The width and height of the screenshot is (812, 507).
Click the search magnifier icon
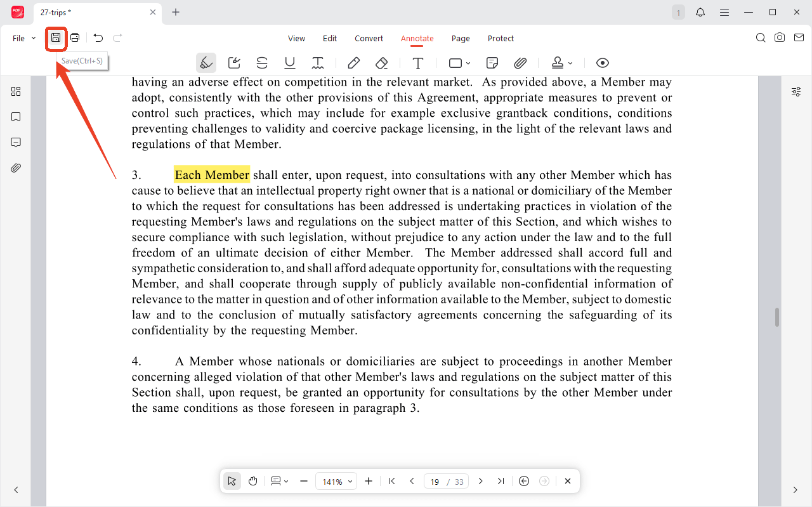coord(761,38)
